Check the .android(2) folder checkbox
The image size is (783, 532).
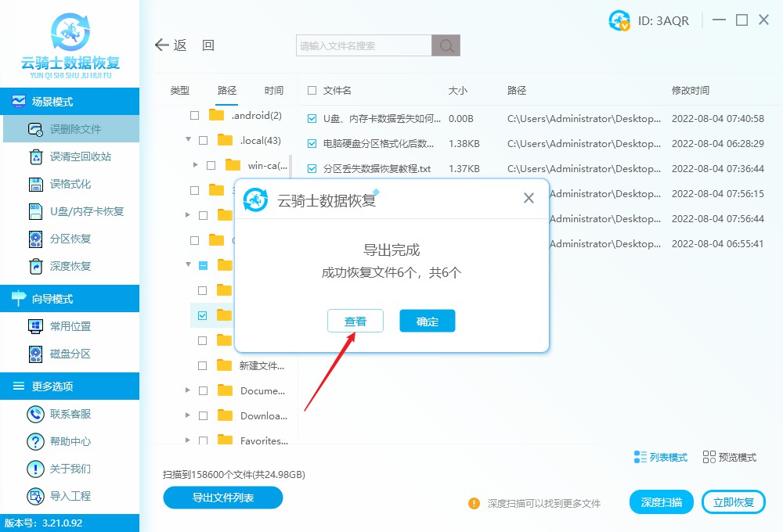193,115
